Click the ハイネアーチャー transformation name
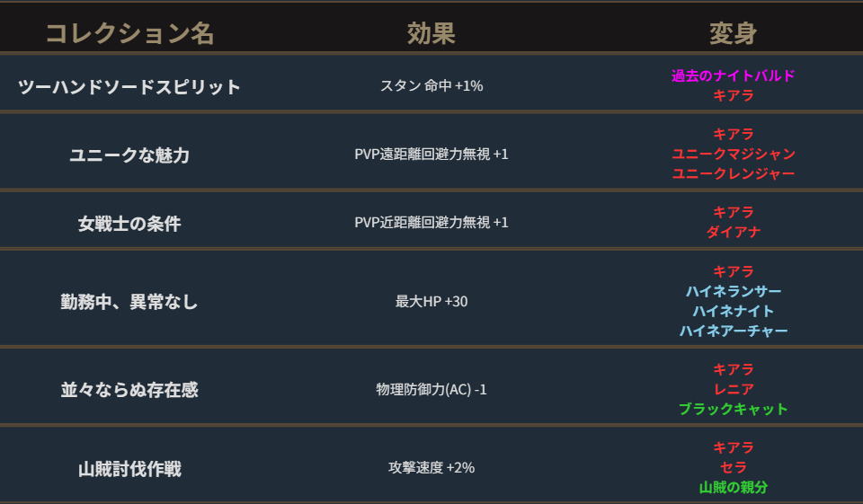This screenshot has height=504, width=863. (x=733, y=331)
